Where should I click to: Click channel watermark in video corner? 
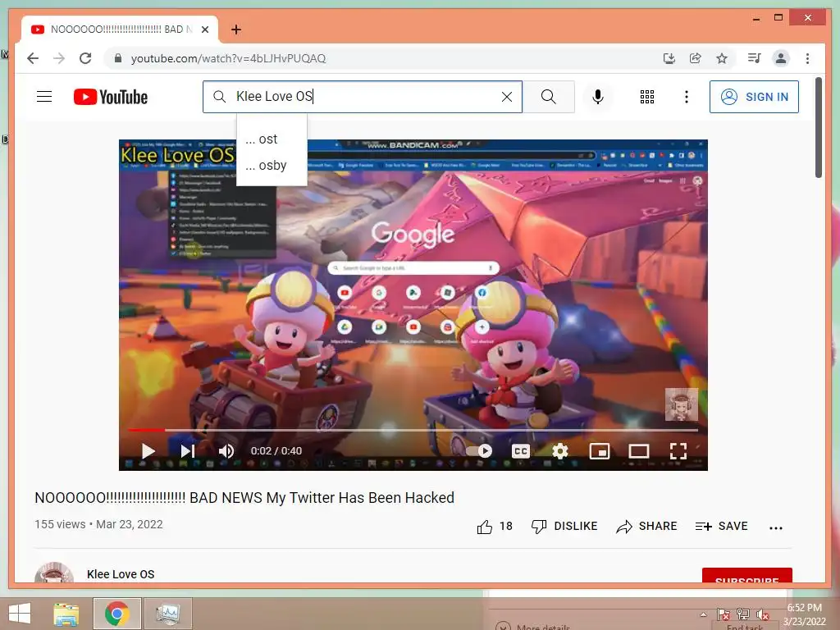coord(682,404)
